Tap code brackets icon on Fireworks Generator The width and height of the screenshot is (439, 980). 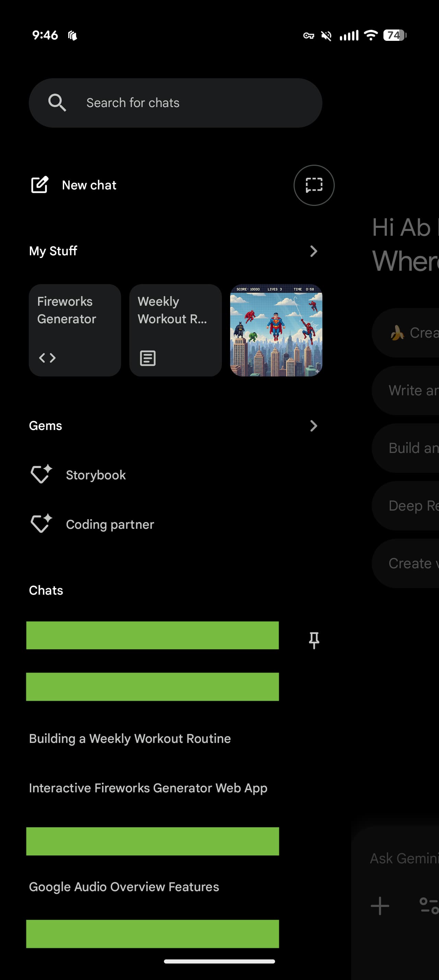48,358
